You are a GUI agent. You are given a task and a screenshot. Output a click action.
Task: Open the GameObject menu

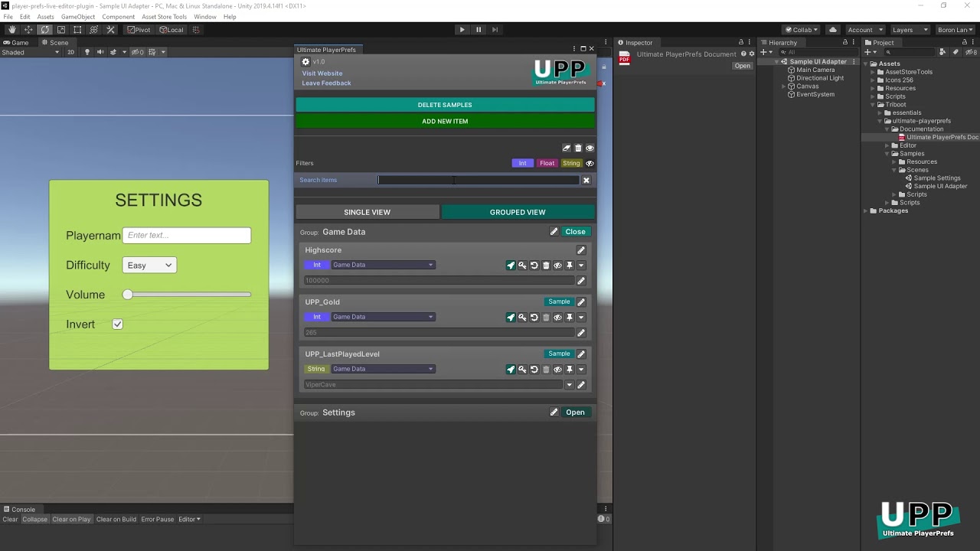click(78, 17)
